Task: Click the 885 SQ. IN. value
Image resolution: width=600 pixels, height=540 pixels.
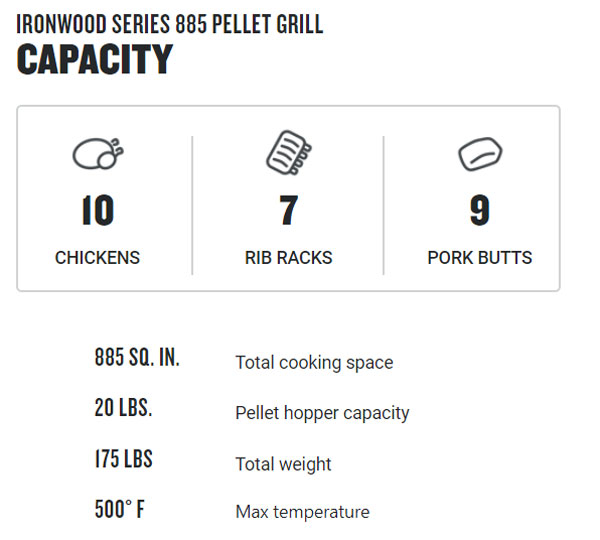Action: click(137, 358)
